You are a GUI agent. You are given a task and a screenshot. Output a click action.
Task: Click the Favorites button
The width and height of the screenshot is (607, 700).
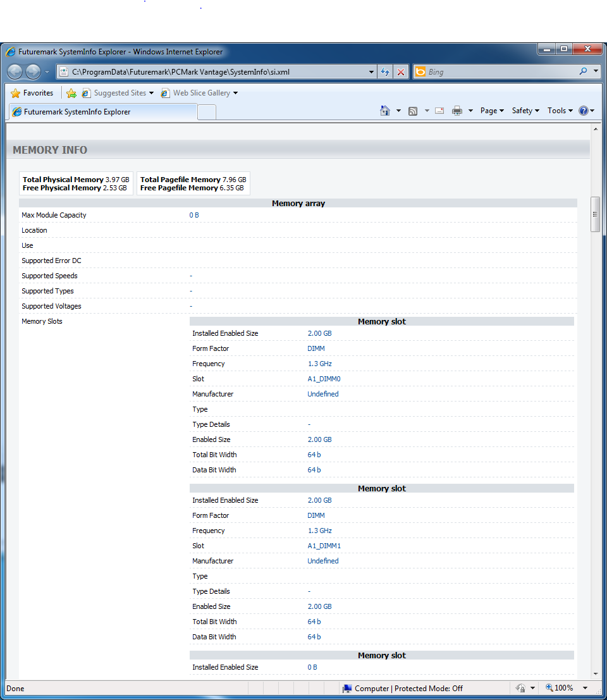pos(32,93)
